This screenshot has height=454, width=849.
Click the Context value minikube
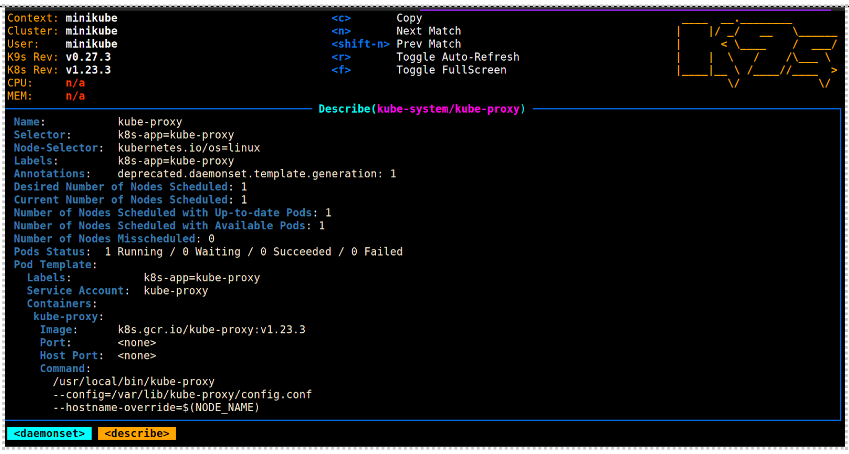point(92,18)
